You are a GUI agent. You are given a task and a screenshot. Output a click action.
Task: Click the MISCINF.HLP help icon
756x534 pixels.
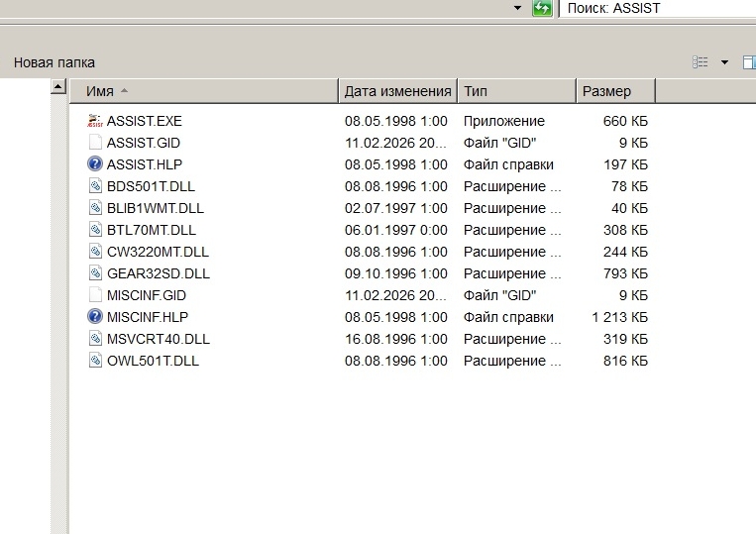coord(95,317)
